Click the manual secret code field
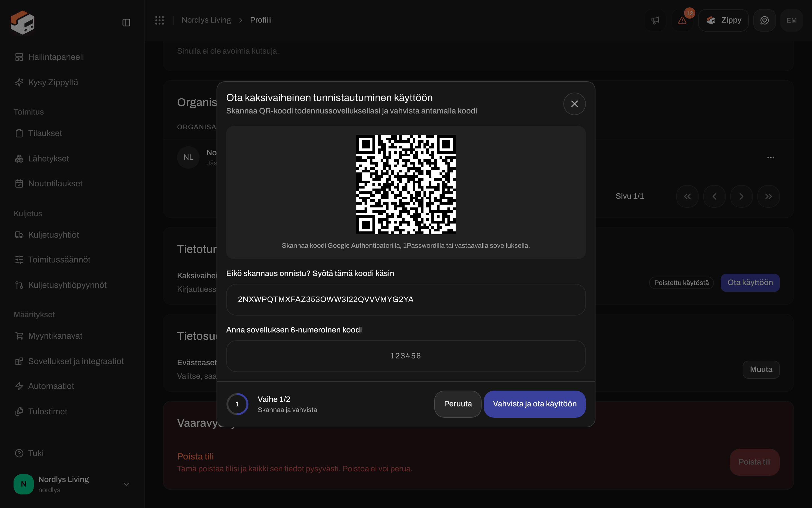Viewport: 812px width, 508px height. point(406,300)
